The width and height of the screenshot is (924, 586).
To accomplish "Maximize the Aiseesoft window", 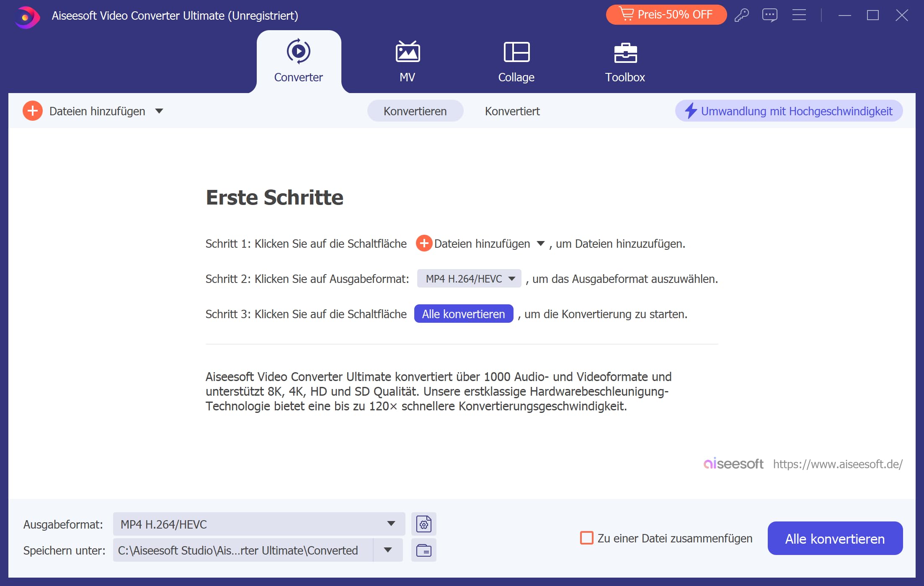I will [x=873, y=16].
